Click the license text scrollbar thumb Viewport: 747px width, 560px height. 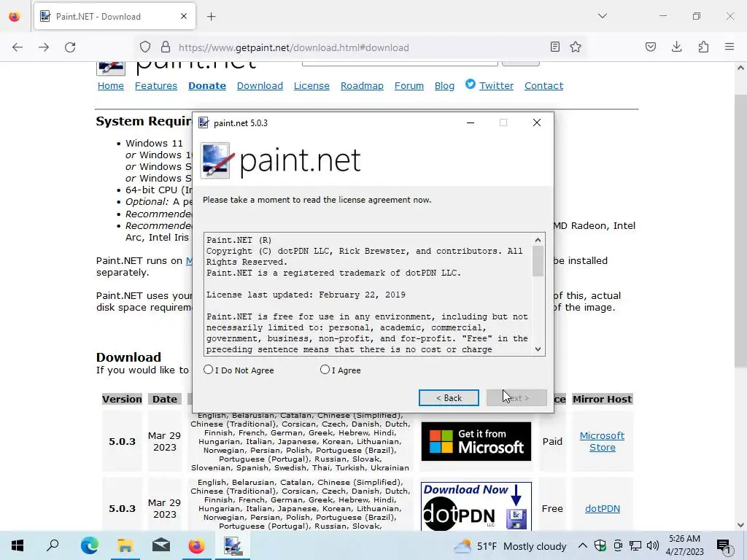coord(538,261)
